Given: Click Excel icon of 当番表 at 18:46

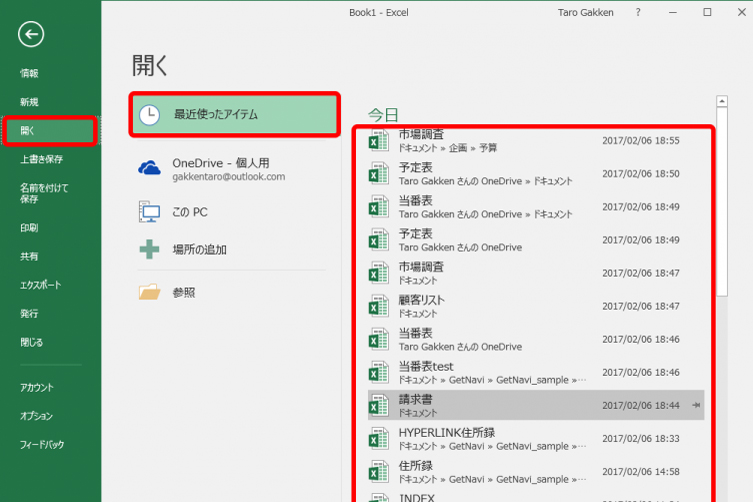Looking at the screenshot, I should [379, 340].
